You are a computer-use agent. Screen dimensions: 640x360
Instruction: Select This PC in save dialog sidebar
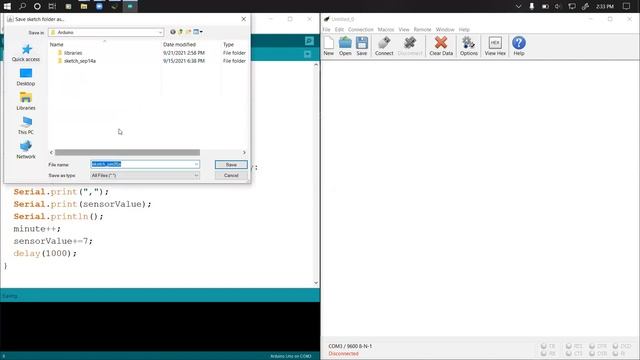point(26,126)
